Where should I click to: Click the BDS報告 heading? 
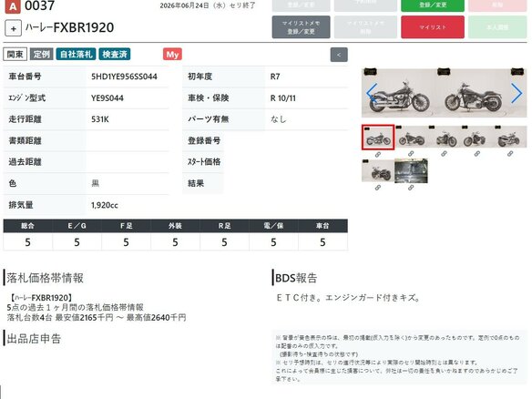pos(296,278)
